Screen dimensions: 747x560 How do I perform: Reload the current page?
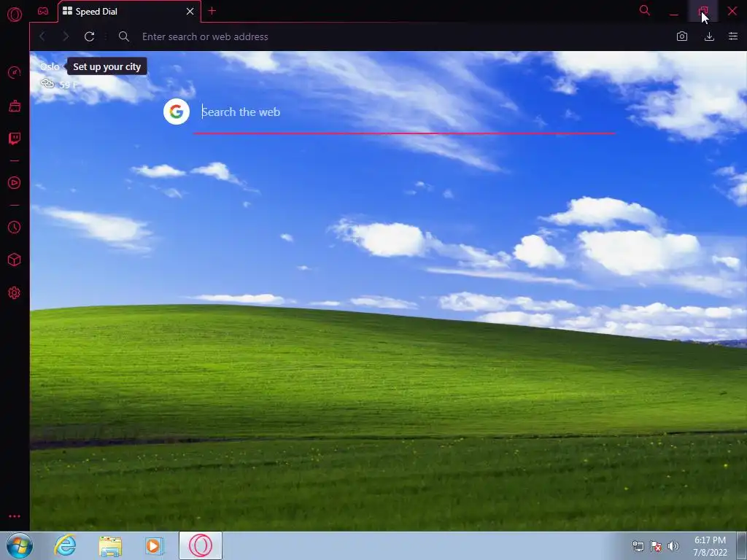coord(89,36)
